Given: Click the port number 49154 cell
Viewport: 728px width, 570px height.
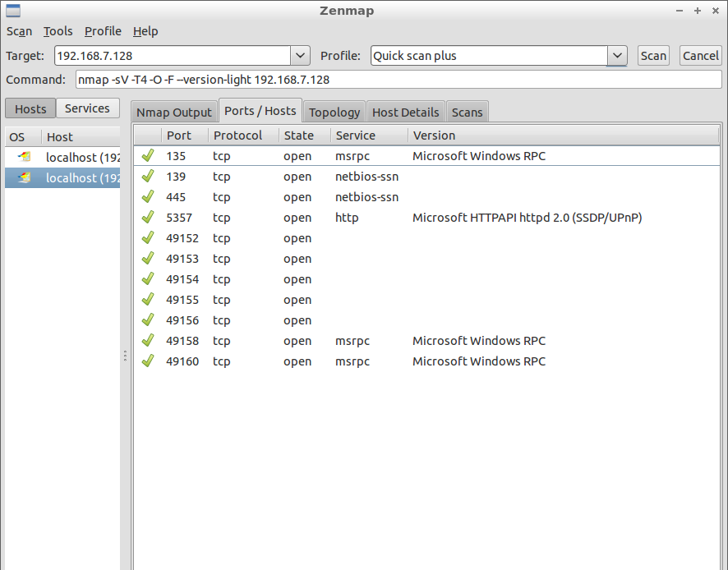Looking at the screenshot, I should (x=182, y=279).
